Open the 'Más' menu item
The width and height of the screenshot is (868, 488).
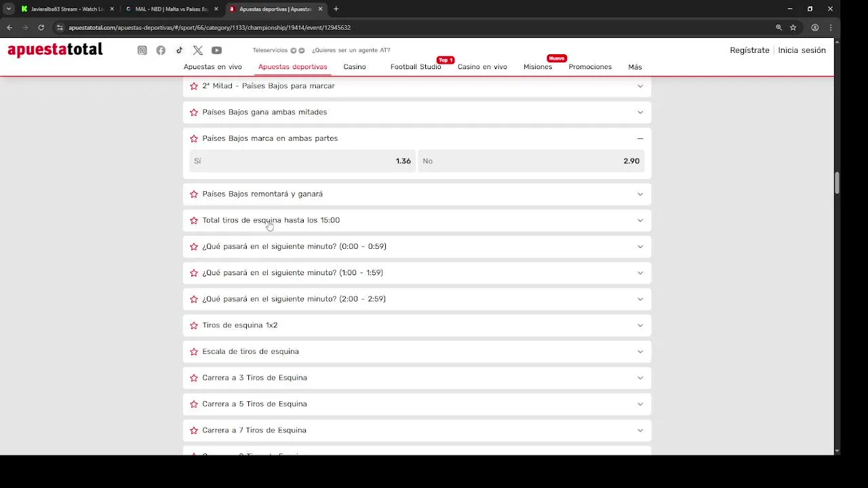click(635, 67)
